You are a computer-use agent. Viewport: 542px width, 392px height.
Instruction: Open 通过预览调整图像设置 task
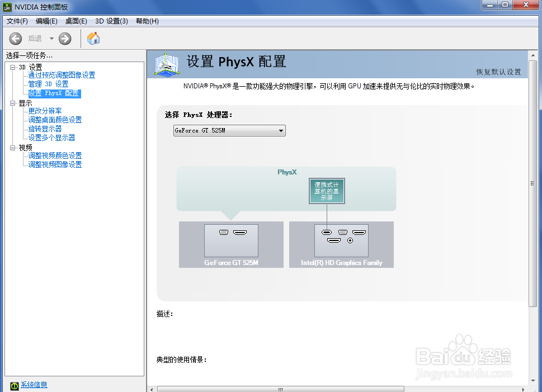click(x=62, y=75)
